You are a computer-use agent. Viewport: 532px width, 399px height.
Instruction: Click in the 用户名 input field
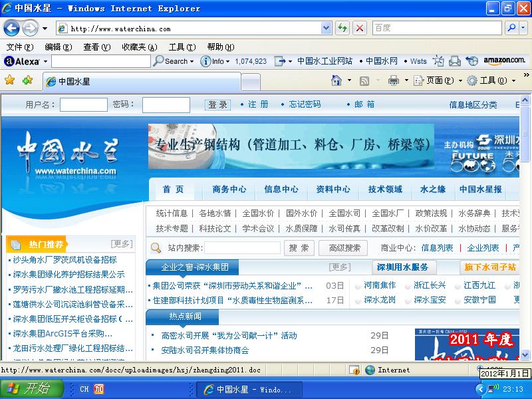click(84, 105)
